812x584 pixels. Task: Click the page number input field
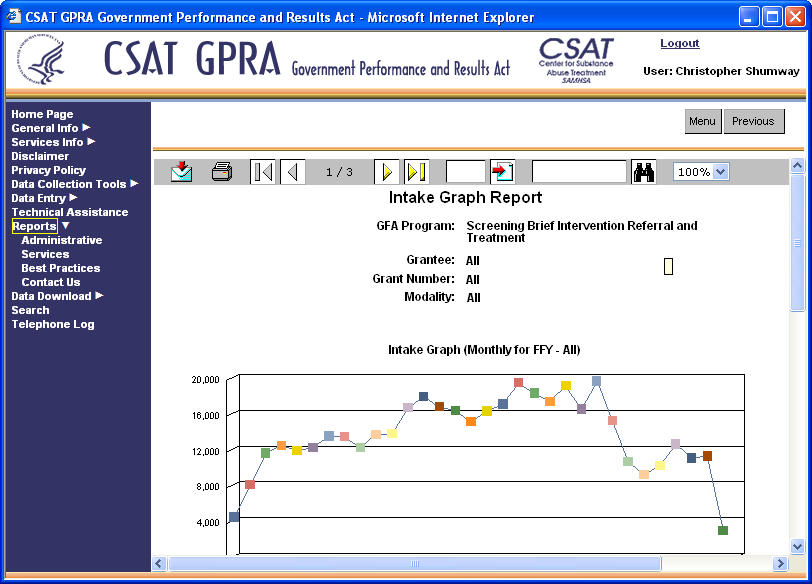pyautogui.click(x=465, y=172)
